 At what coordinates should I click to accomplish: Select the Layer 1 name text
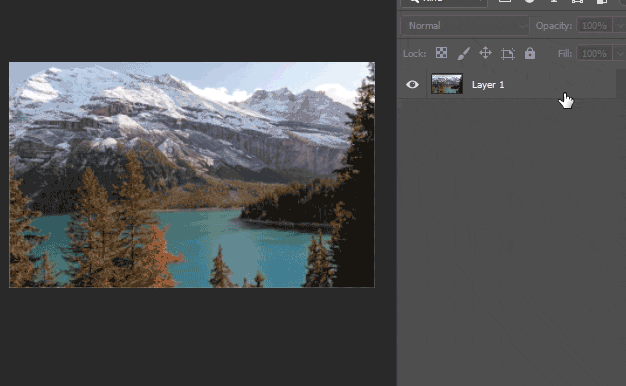(x=488, y=85)
